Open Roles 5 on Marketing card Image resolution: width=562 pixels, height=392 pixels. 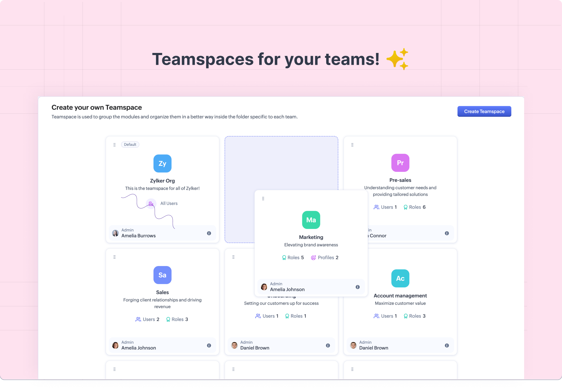tap(293, 257)
